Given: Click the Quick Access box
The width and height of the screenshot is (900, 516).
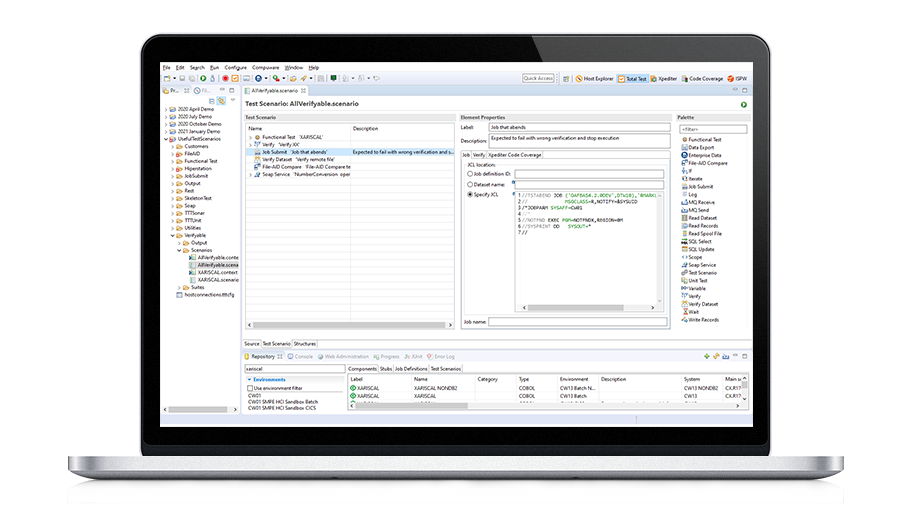Looking at the screenshot, I should [538, 78].
